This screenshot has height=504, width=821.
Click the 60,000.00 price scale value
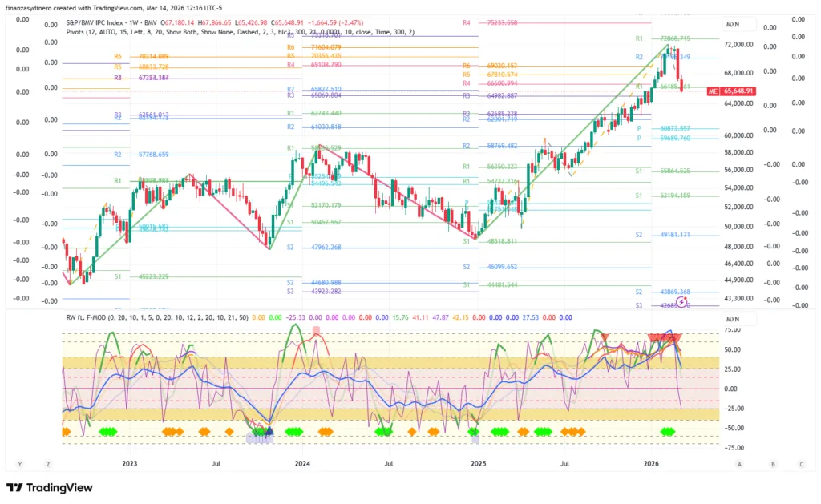click(740, 135)
